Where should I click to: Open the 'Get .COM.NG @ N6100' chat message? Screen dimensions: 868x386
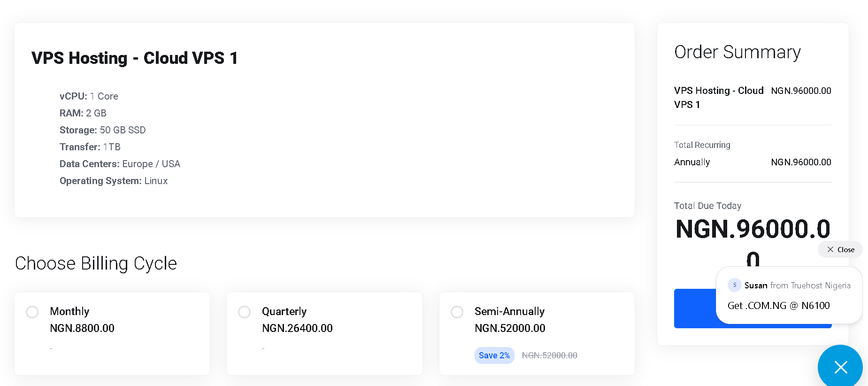[x=779, y=306]
